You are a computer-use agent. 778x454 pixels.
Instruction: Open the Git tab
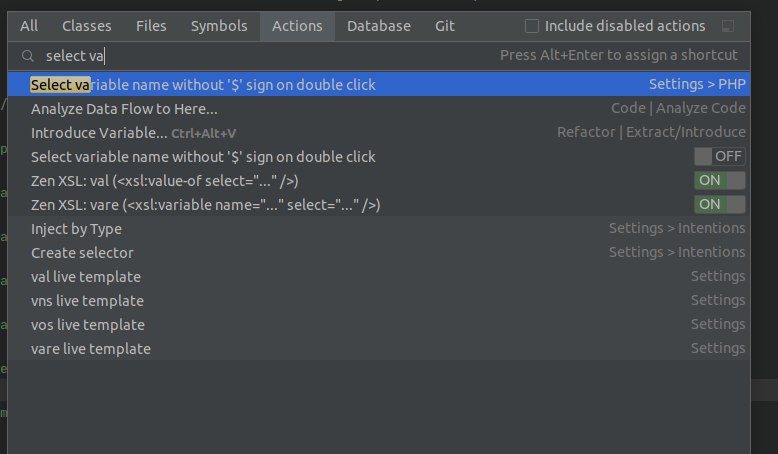444,26
